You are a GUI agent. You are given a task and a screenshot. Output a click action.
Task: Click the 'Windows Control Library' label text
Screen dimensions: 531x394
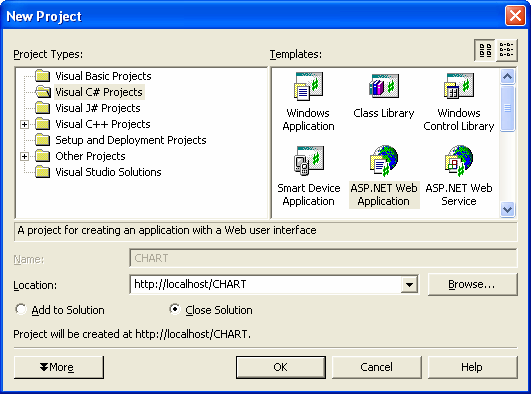click(x=459, y=120)
